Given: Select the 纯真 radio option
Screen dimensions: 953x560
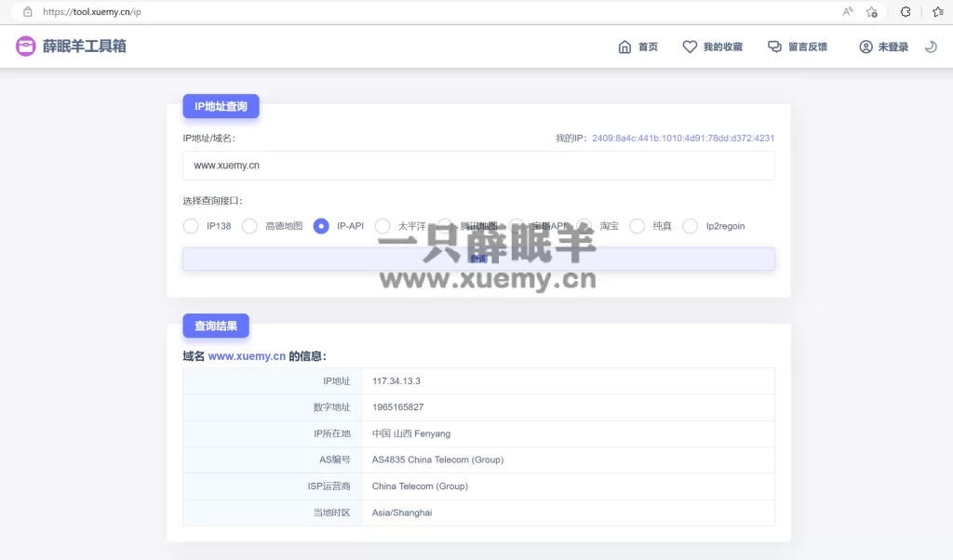Looking at the screenshot, I should 637,226.
